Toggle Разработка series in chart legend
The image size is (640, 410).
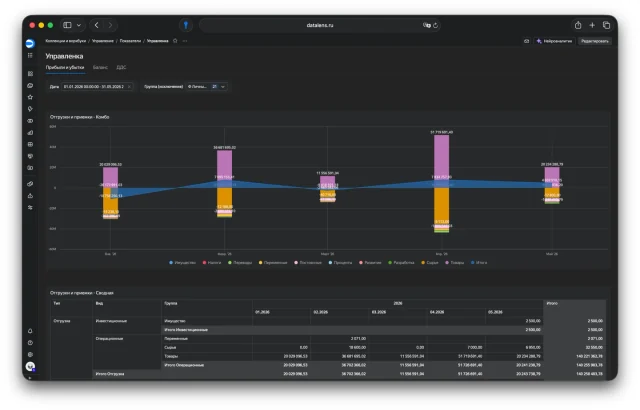[x=401, y=263]
